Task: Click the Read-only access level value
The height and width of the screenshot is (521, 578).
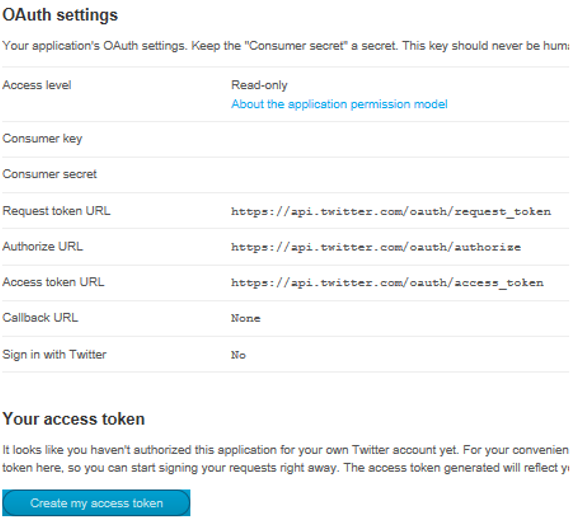Action: 259,85
